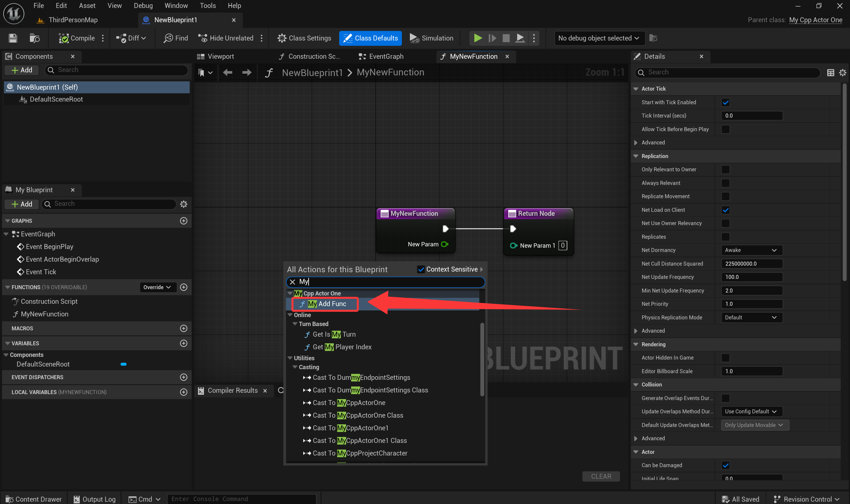Collapse the Replication section
The image size is (850, 504).
[x=636, y=156]
